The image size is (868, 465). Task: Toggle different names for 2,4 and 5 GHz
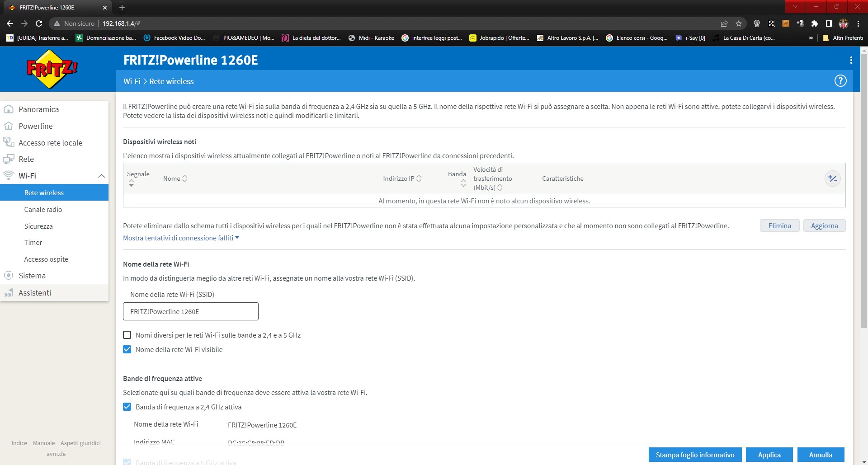click(127, 335)
